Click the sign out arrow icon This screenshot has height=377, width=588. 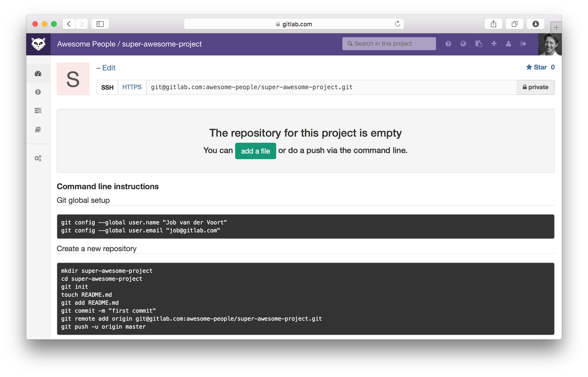(524, 43)
